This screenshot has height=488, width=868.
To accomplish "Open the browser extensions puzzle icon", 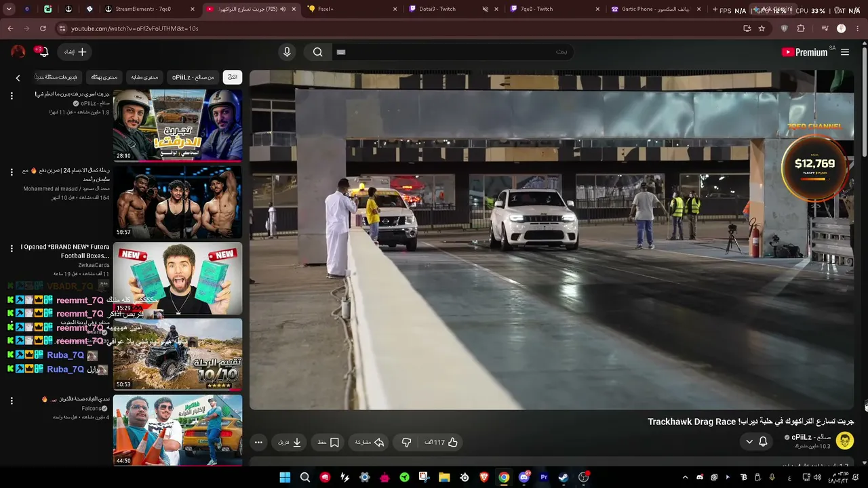I will (x=801, y=28).
